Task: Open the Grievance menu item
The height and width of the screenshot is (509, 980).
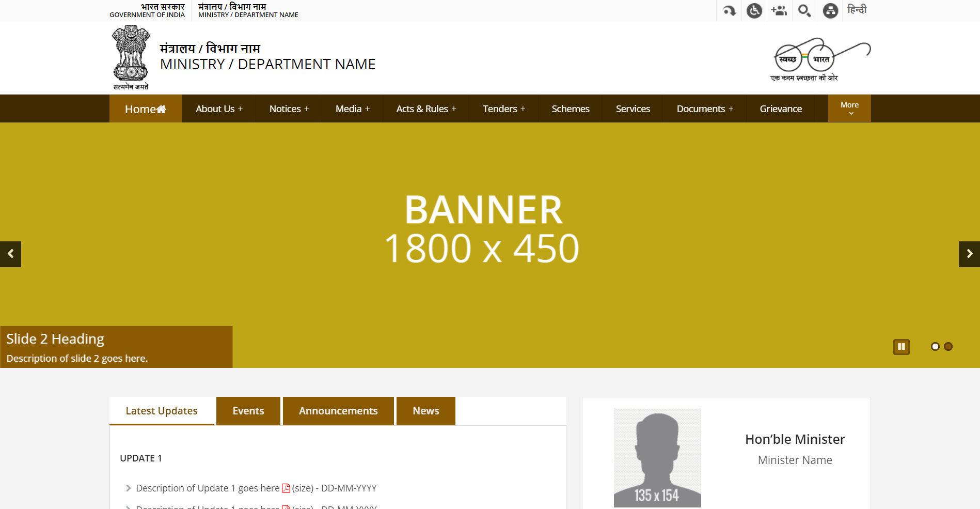Action: tap(780, 109)
